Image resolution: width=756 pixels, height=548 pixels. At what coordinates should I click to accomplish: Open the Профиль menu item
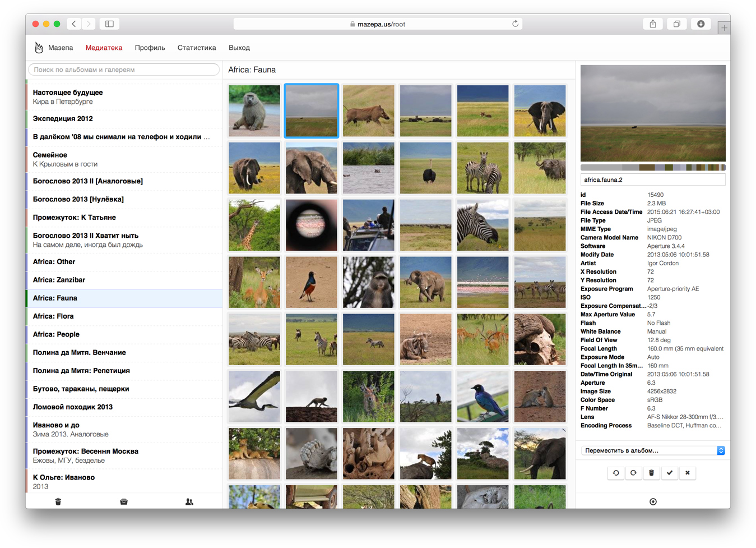150,48
